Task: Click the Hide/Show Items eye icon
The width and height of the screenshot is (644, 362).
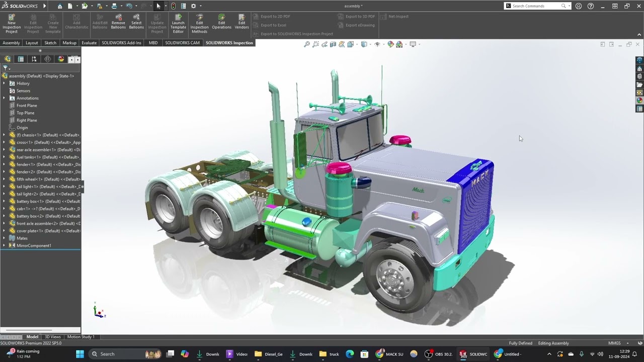Action: pyautogui.click(x=376, y=44)
